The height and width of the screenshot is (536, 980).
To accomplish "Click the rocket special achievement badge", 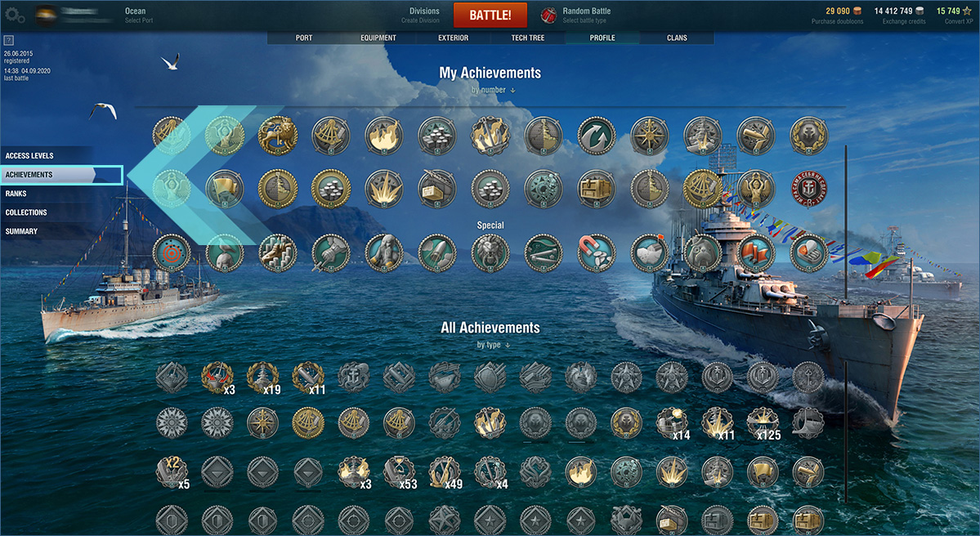I will (x=437, y=253).
